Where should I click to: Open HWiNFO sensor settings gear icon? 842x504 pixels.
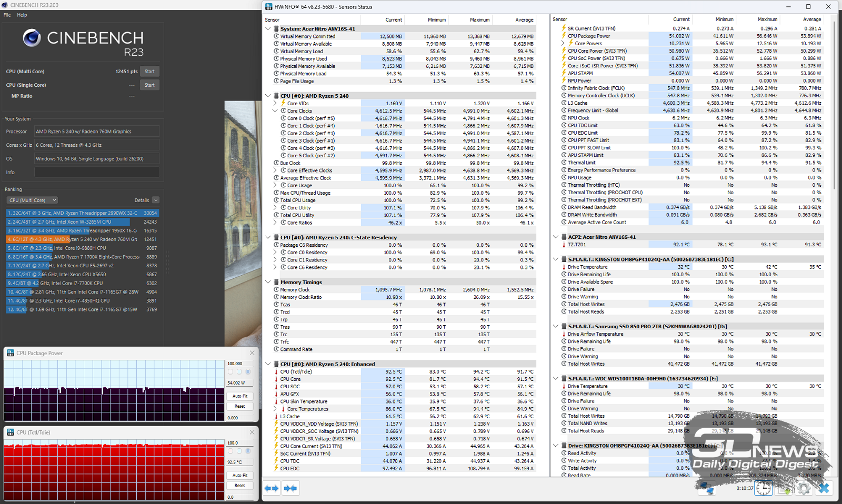coord(804,488)
